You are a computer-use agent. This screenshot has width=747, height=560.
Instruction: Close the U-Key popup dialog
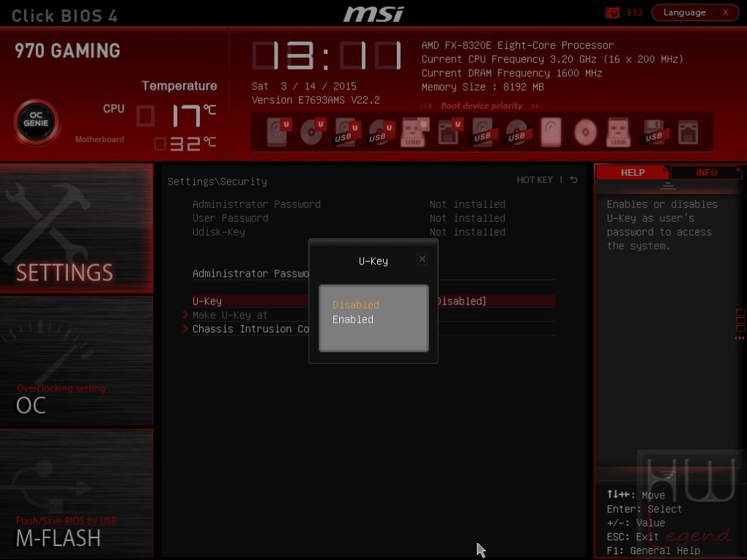click(x=422, y=259)
